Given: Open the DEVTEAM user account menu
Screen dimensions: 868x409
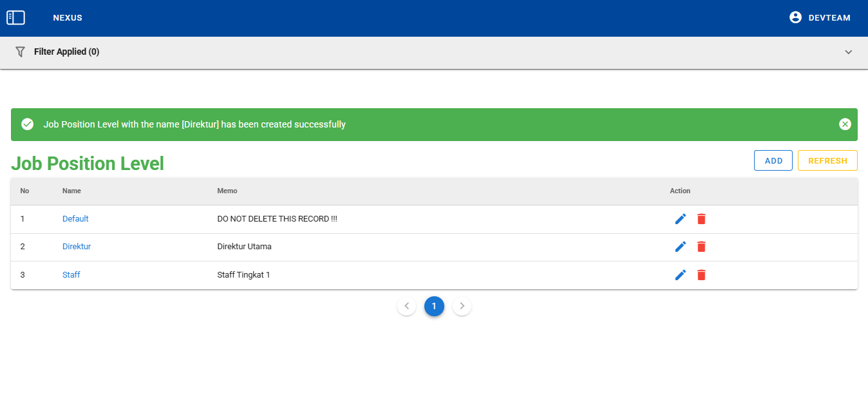Looking at the screenshot, I should click(820, 18).
